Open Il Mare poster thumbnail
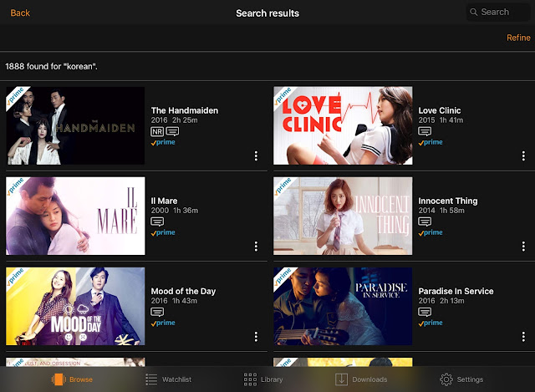 pos(75,216)
